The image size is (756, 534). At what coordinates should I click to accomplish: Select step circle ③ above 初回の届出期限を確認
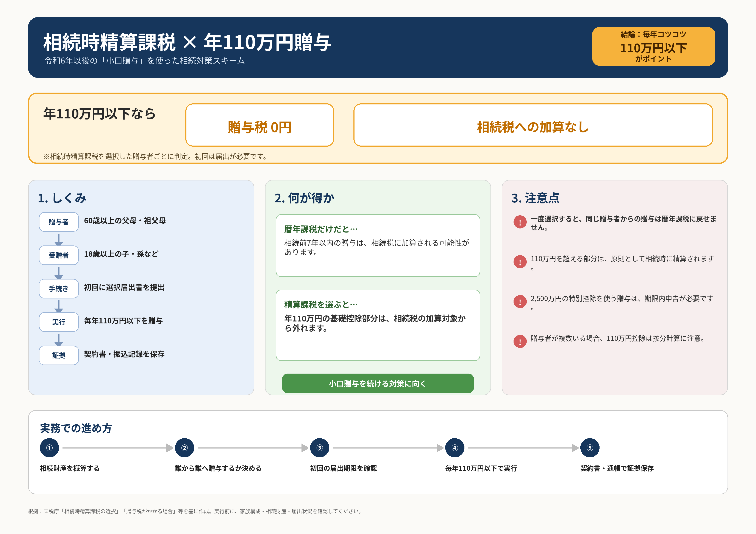pyautogui.click(x=320, y=448)
